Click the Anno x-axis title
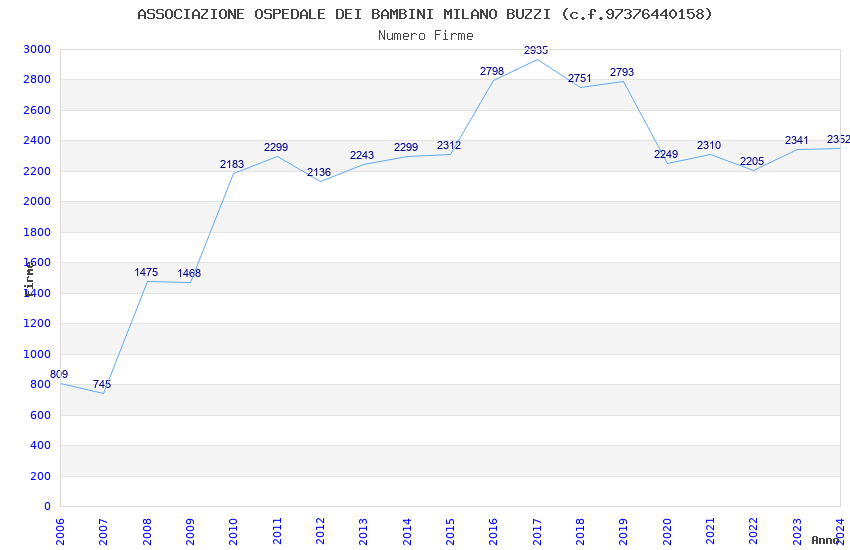850x550 pixels. pos(825,540)
